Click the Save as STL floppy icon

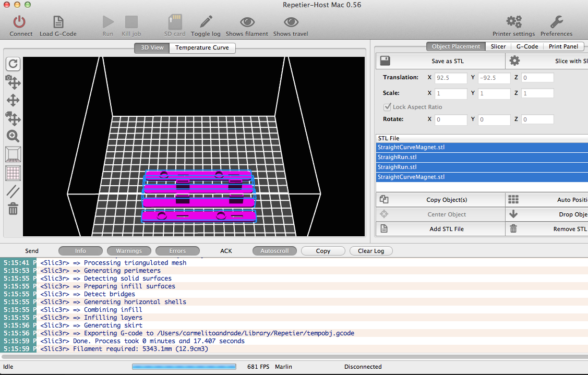[x=385, y=61]
